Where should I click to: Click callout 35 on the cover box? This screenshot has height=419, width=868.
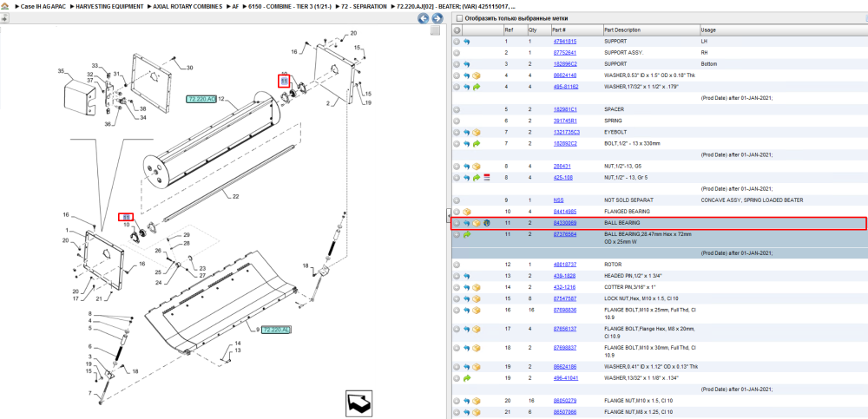point(62,71)
